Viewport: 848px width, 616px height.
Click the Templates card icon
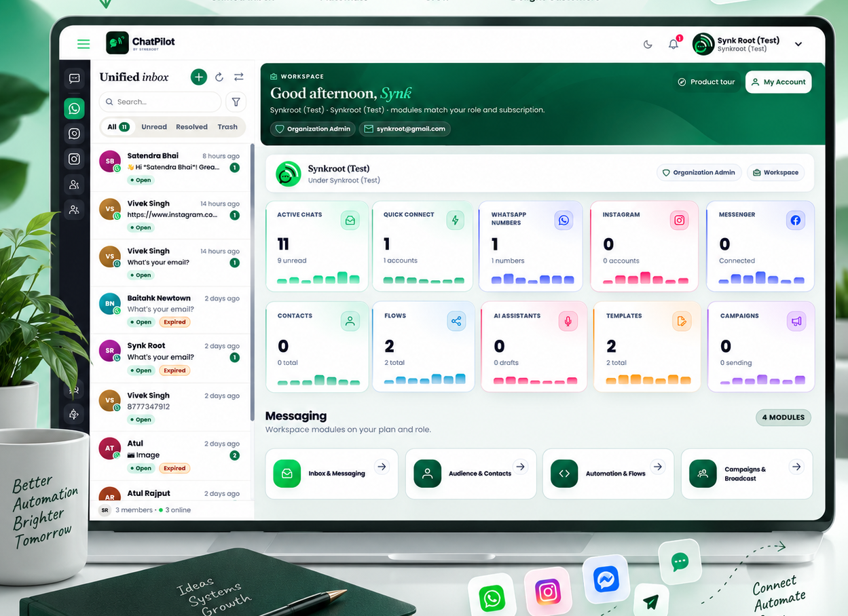coord(682,322)
